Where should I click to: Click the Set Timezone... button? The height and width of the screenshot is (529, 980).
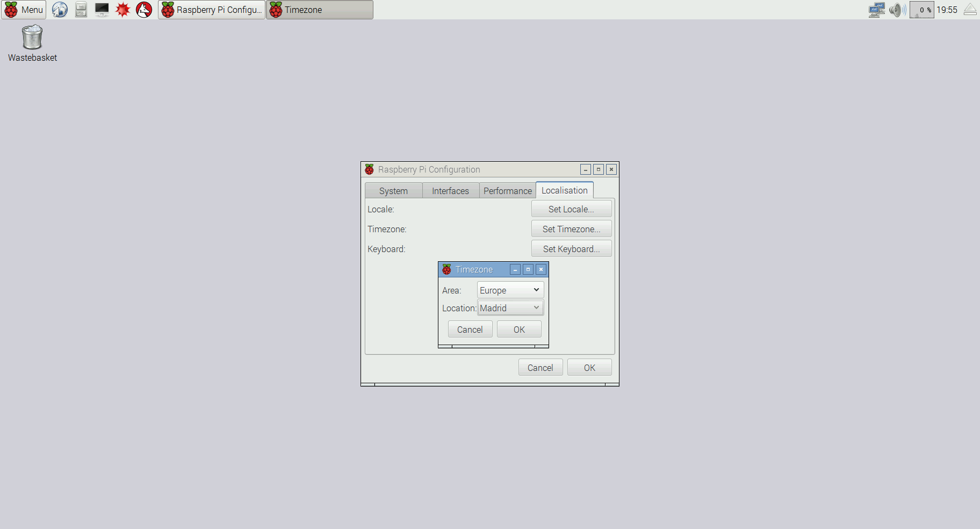pos(571,229)
